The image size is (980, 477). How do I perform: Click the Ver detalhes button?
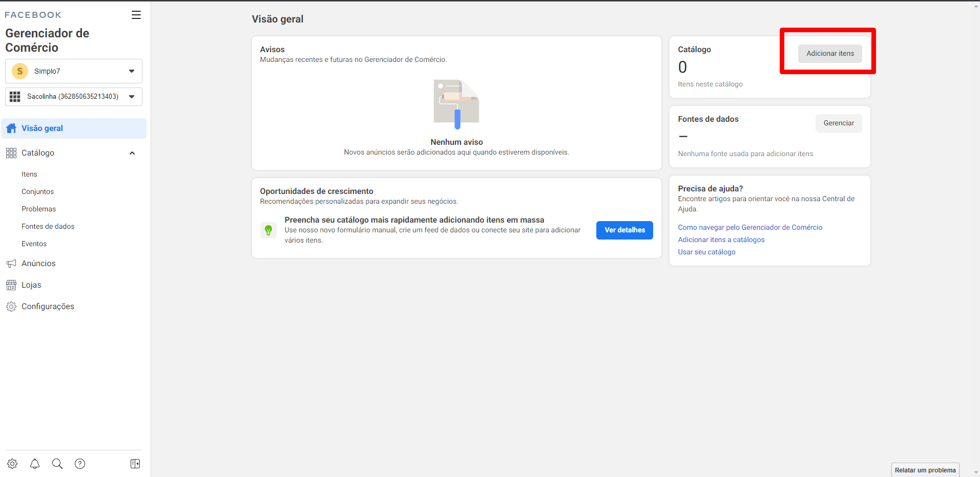click(x=624, y=230)
